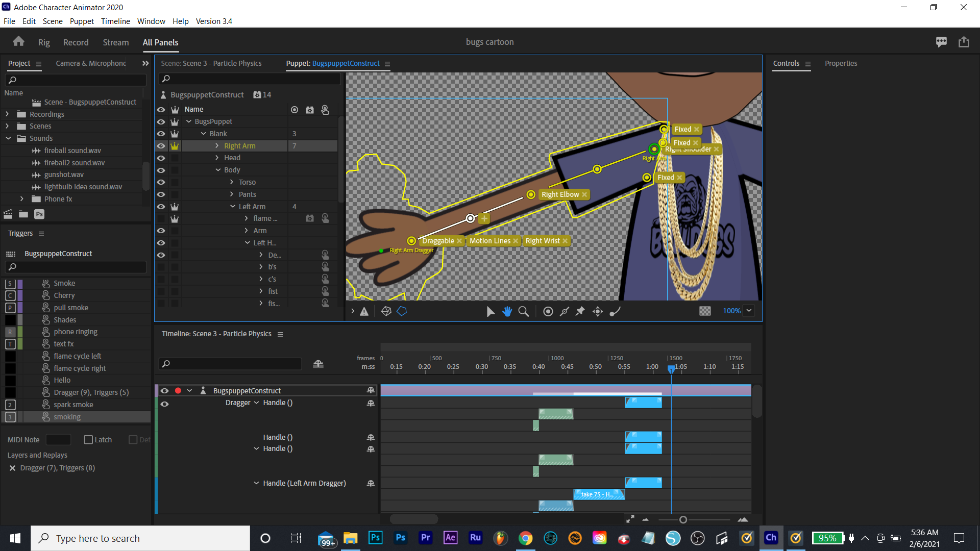Click the New Scene clapperboard icon in Project panel

[x=8, y=214]
